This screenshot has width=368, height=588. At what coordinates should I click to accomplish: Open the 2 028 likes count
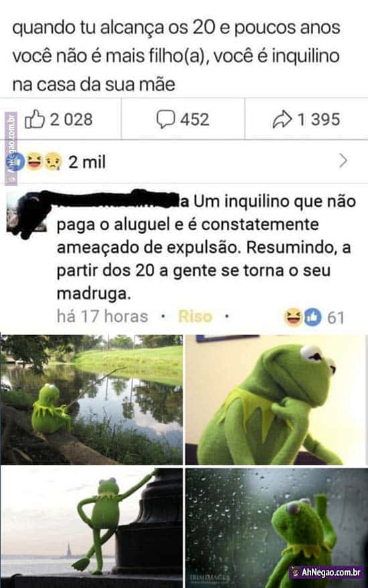[72, 120]
